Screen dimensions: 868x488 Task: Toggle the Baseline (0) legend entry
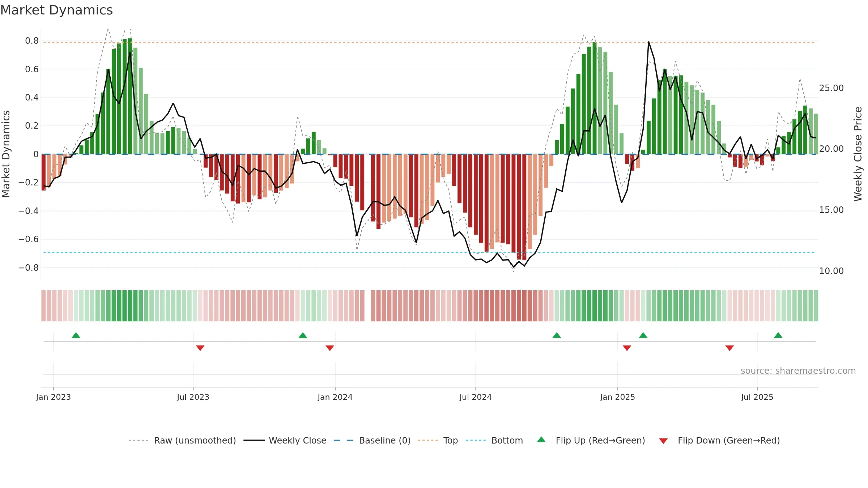[372, 440]
